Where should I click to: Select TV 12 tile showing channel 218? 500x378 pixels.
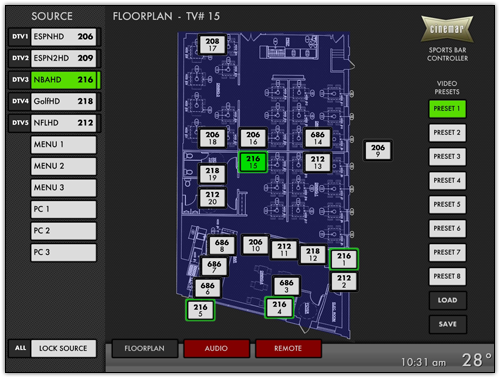coord(313,254)
